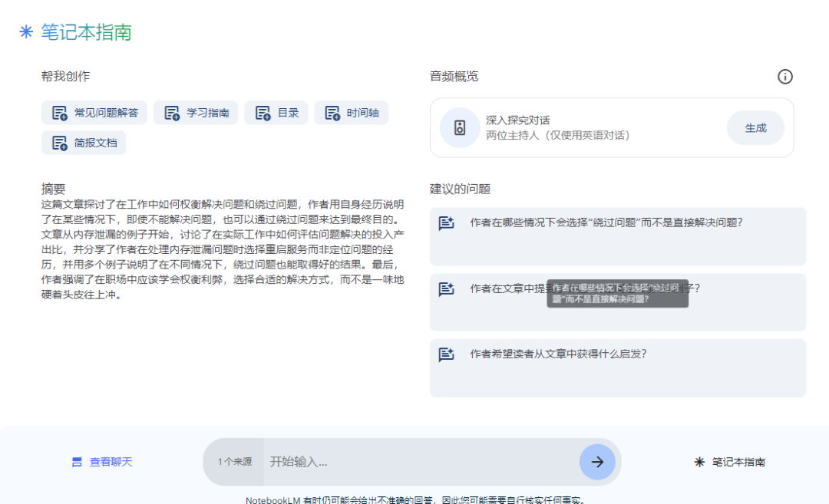Screen dimensions: 829x504
Task: Click the asterisk icon beside bottom 笔记本指南
Action: [x=699, y=463]
